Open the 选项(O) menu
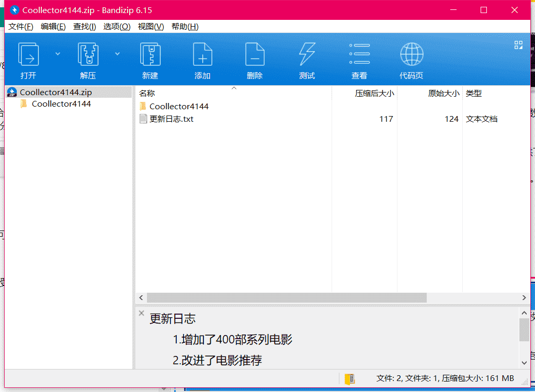535x392 pixels. click(x=117, y=27)
